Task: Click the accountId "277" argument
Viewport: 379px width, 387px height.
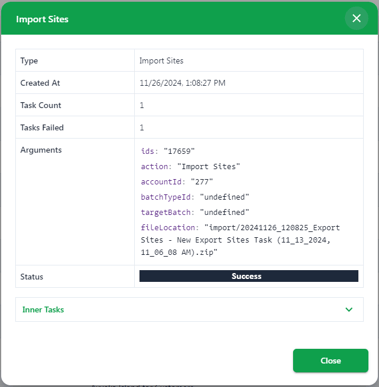Action: [x=177, y=182]
